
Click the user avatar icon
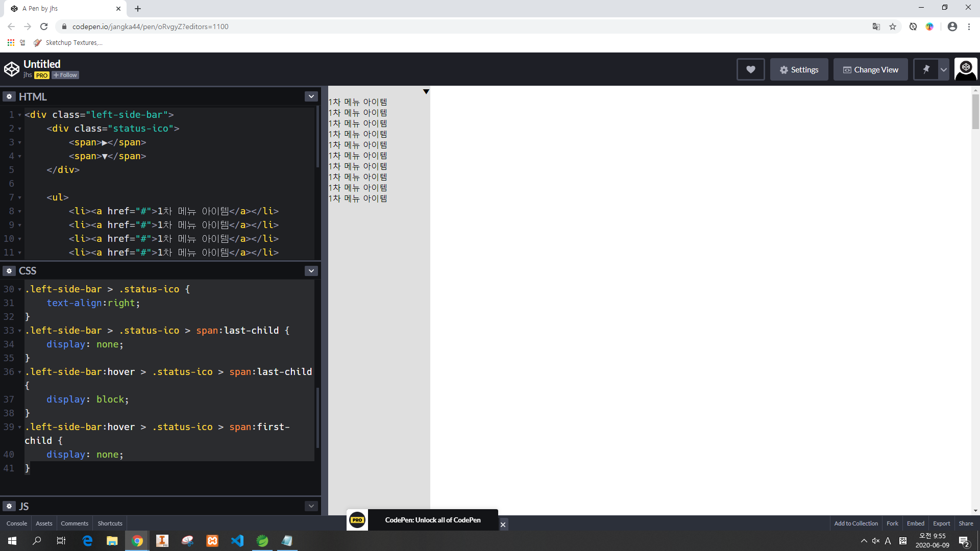pos(966,69)
